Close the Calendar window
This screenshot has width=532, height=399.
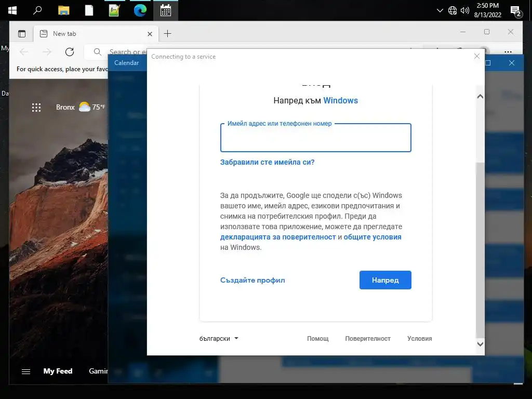pyautogui.click(x=512, y=63)
